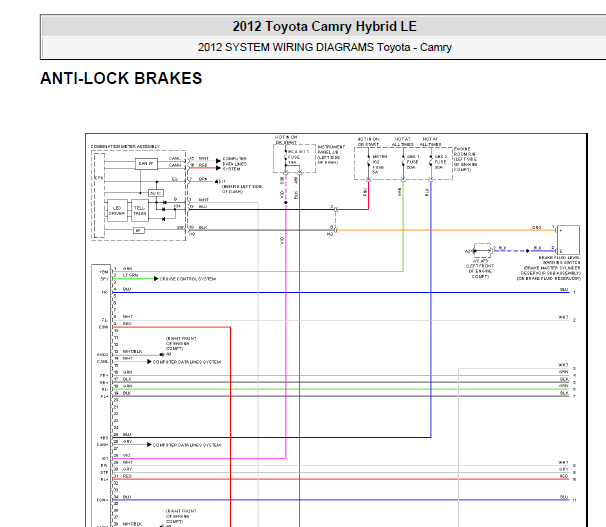This screenshot has height=527, width=606.
Task: Select the ABS 1 fuse 50A symbol
Action: point(403,163)
